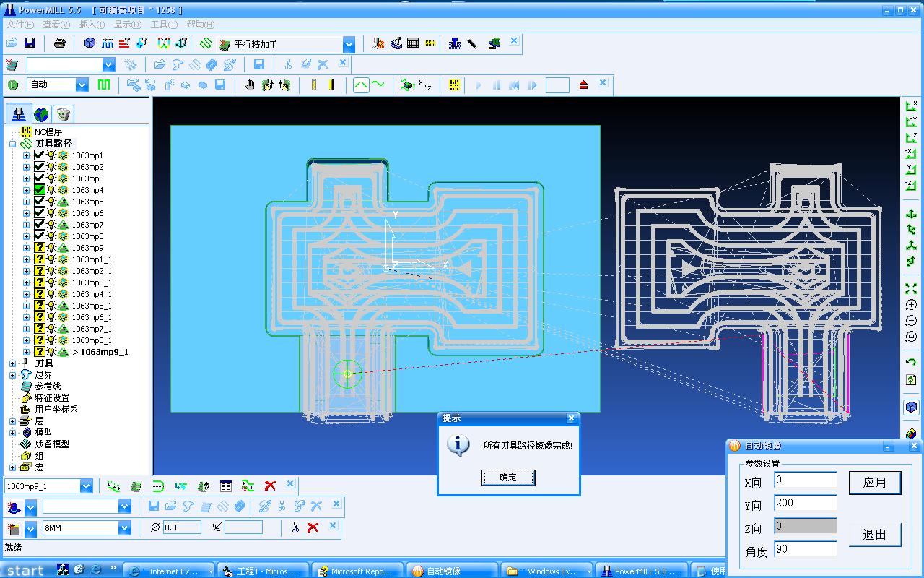
Task: Zoom in using the plus magnifier icon
Action: [911, 305]
